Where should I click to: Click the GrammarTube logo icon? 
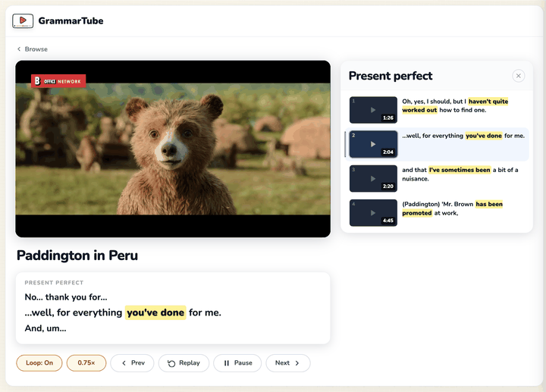pos(23,20)
